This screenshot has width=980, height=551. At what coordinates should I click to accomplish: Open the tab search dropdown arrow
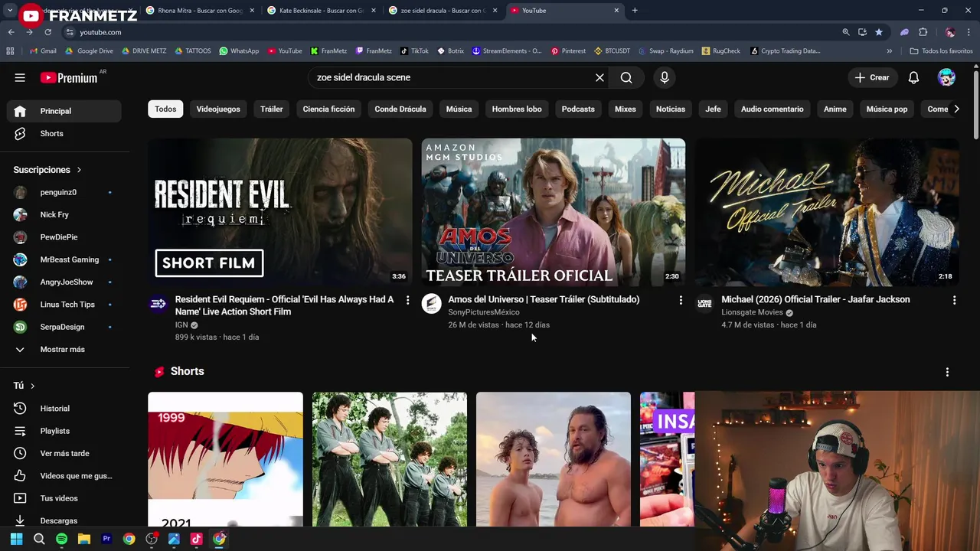(x=10, y=11)
